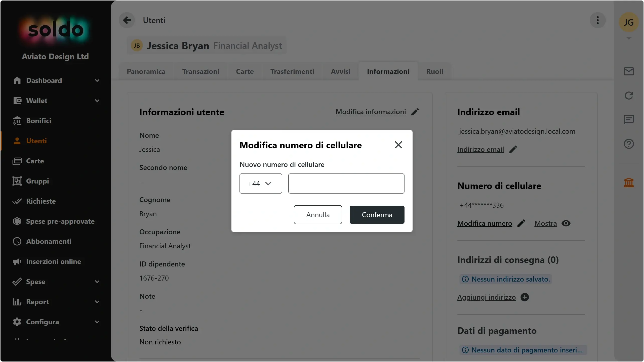
Task: Open the three-dot more options menu
Action: tap(597, 20)
